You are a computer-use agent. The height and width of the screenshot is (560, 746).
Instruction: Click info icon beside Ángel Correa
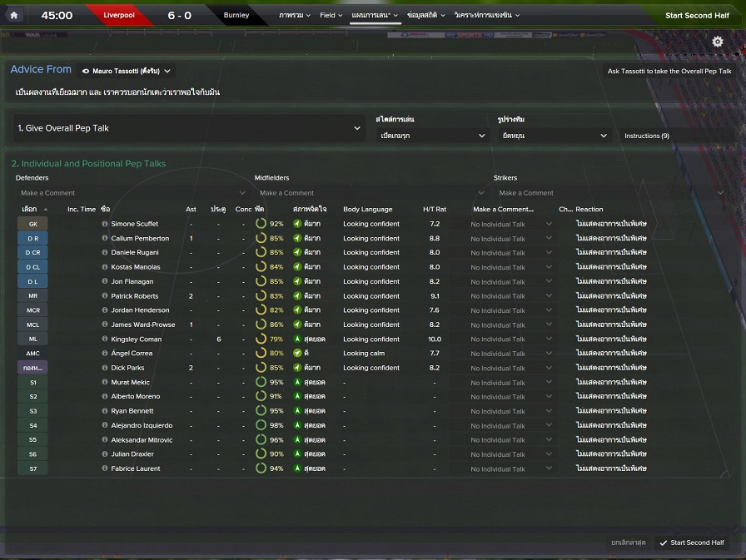105,353
